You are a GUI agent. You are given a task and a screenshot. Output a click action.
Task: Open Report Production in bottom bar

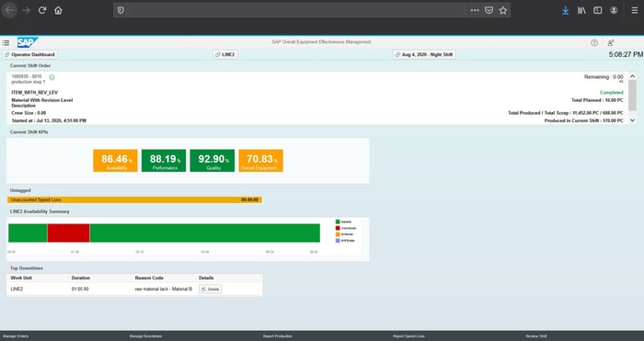[x=278, y=336]
